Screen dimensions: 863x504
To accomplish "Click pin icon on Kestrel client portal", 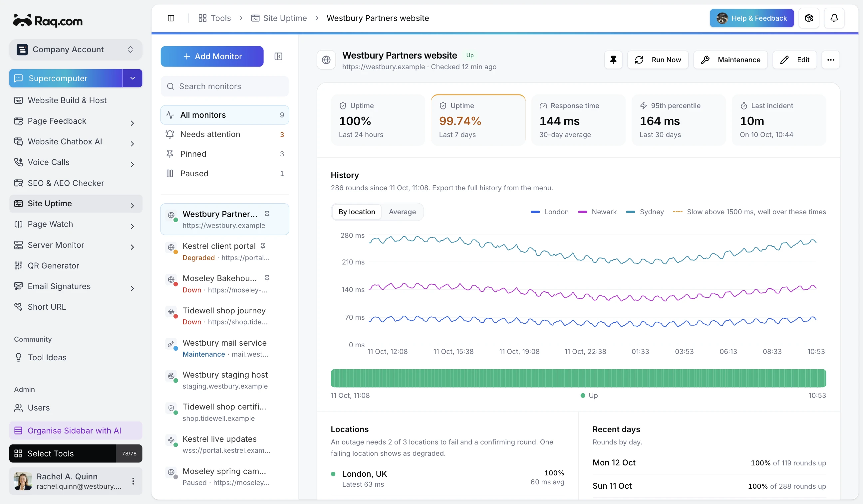I will (x=263, y=246).
